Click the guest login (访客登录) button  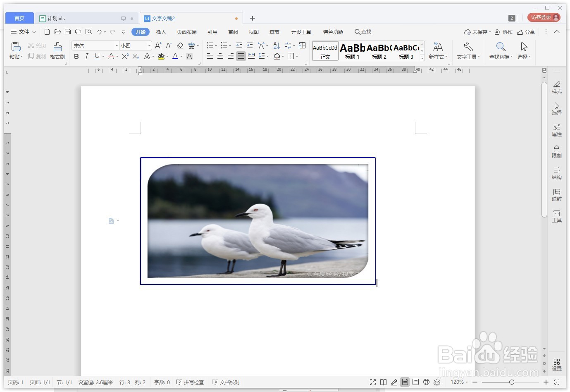tap(544, 17)
